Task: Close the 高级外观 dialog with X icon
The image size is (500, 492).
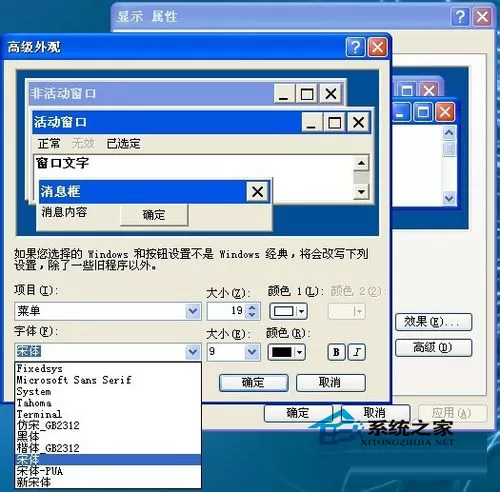Action: click(377, 47)
